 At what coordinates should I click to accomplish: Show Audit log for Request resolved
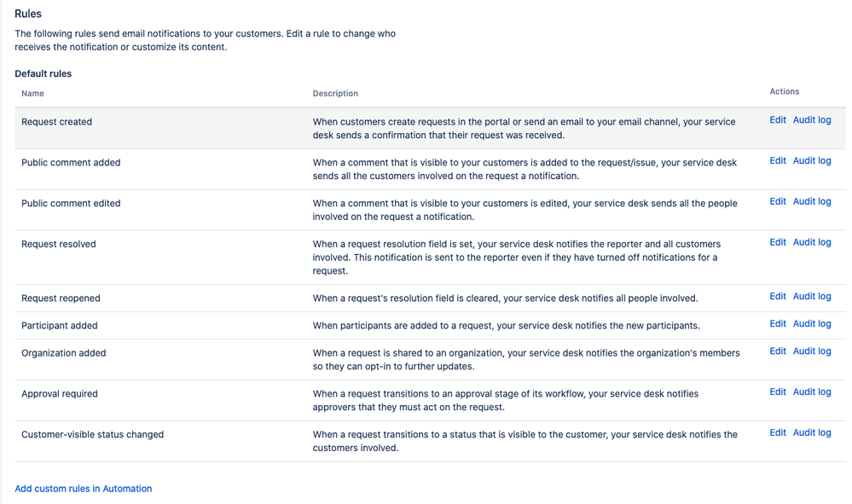(812, 242)
